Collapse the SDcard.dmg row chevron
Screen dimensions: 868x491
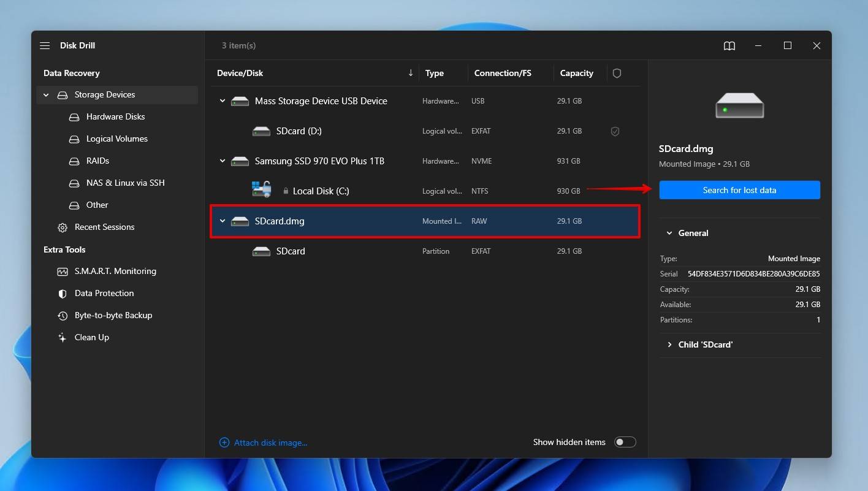(x=223, y=221)
